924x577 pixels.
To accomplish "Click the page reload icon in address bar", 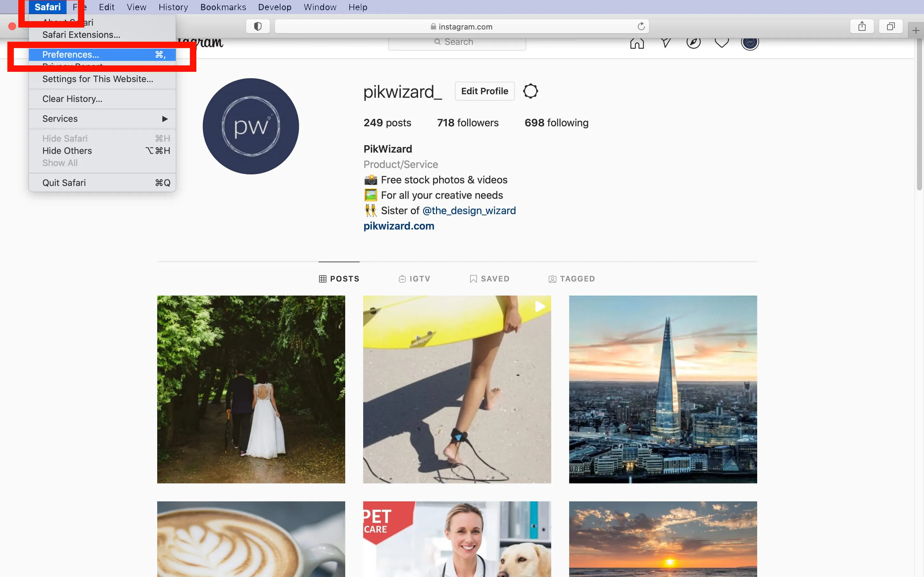I will point(640,27).
